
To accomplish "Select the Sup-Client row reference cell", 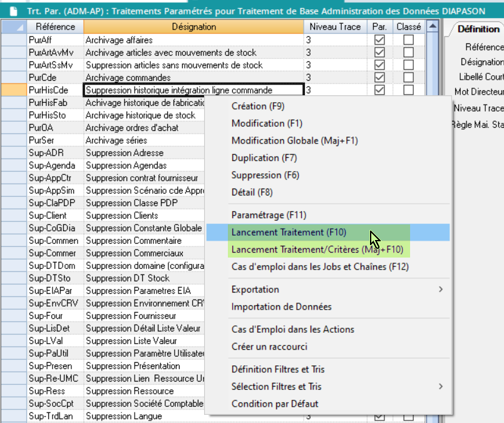I will (x=55, y=216).
